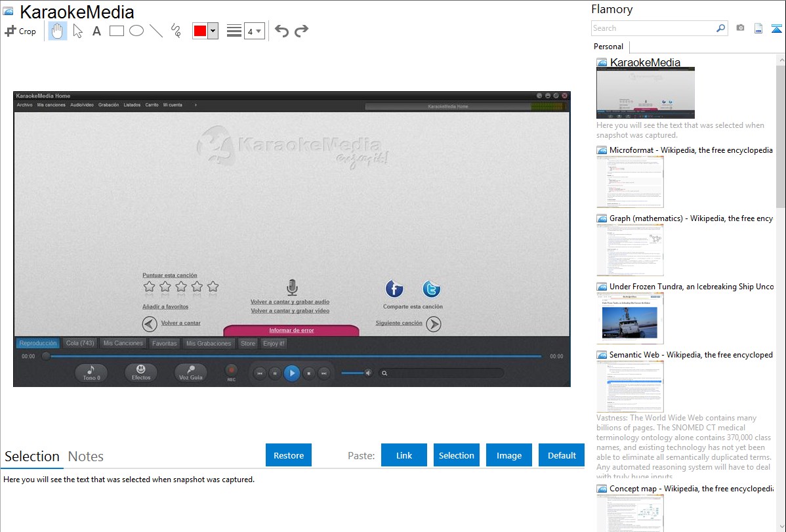Click the Tono 0 button

point(91,373)
